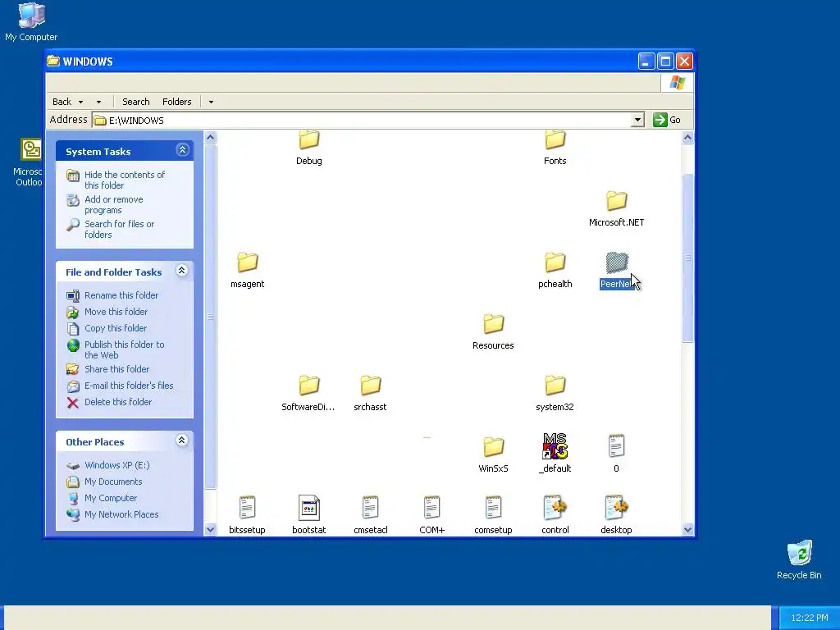
Task: Open the Debug folder
Action: (x=309, y=148)
